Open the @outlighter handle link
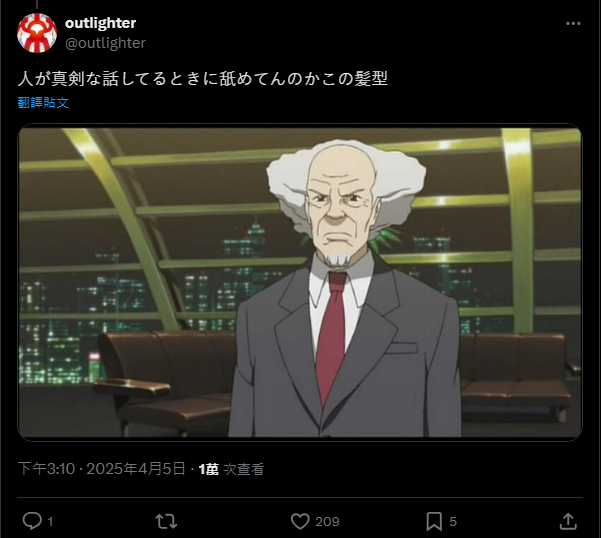 coord(105,43)
